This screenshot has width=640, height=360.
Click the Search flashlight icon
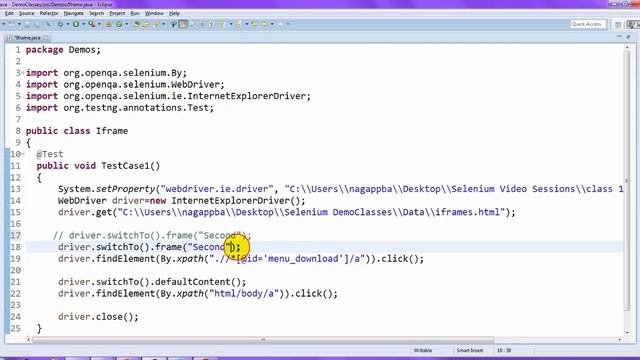click(156, 24)
